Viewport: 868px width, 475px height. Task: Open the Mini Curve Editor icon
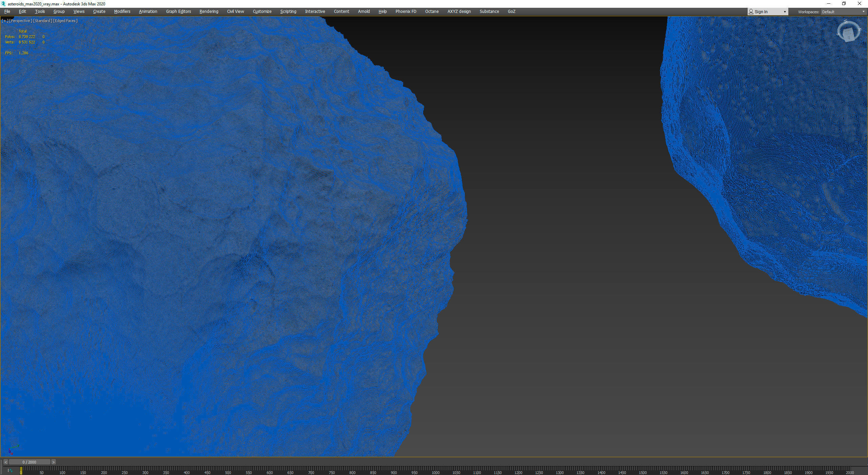pos(10,471)
